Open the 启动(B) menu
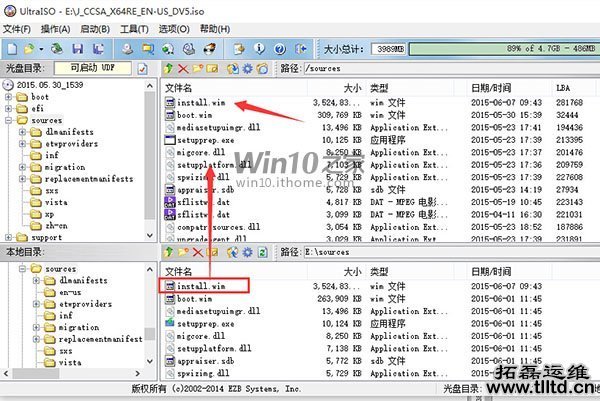This screenshot has height=401, width=600. click(95, 29)
